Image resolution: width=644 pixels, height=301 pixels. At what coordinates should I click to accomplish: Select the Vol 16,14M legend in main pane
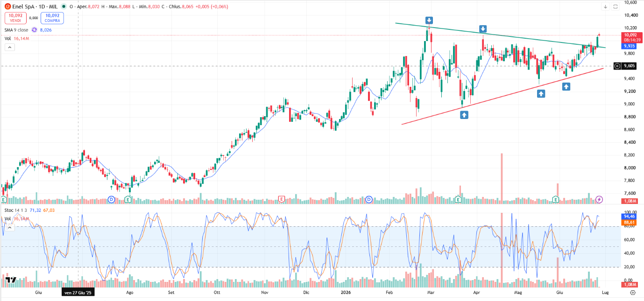(17, 39)
